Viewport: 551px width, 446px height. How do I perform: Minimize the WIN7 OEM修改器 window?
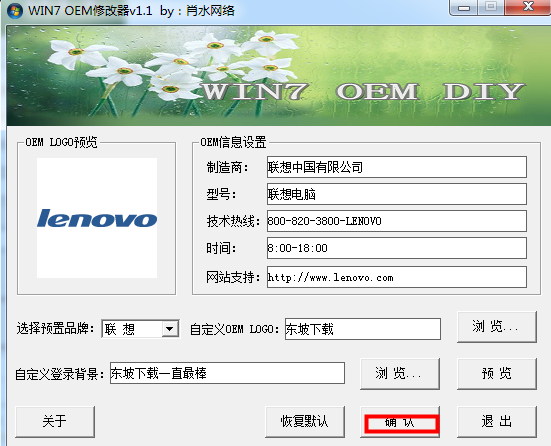coord(464,7)
